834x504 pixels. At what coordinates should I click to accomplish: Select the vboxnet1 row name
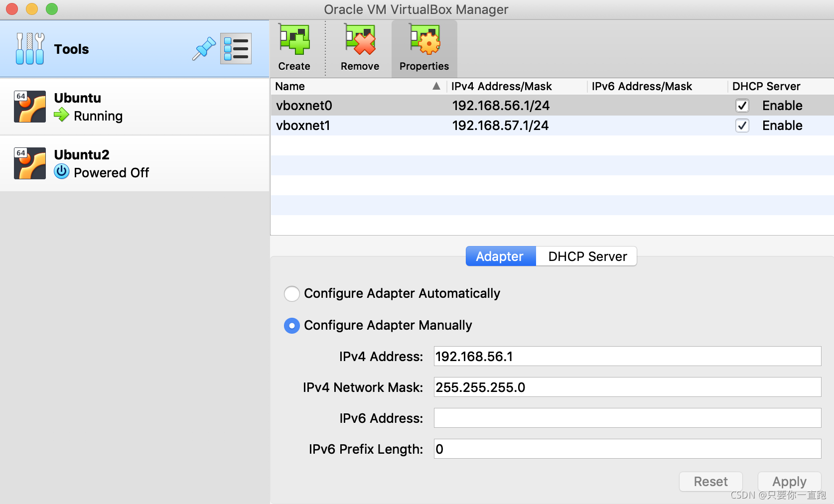303,126
